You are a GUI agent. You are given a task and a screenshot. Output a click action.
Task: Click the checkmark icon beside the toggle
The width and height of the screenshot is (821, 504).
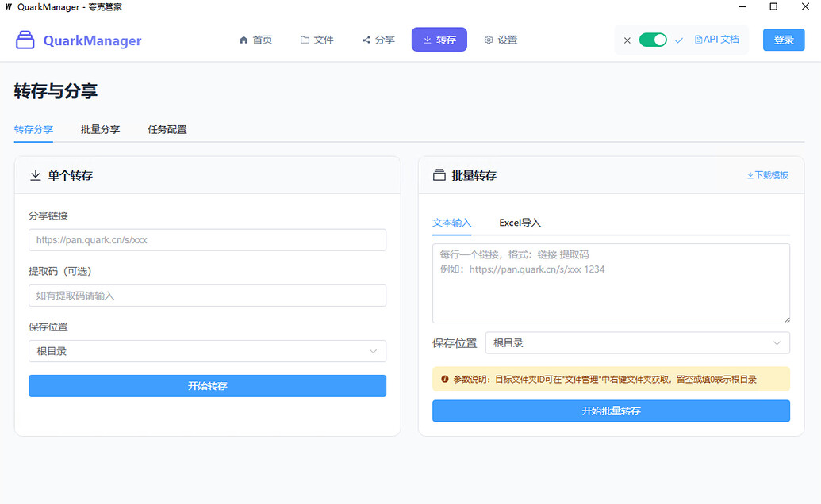[679, 40]
